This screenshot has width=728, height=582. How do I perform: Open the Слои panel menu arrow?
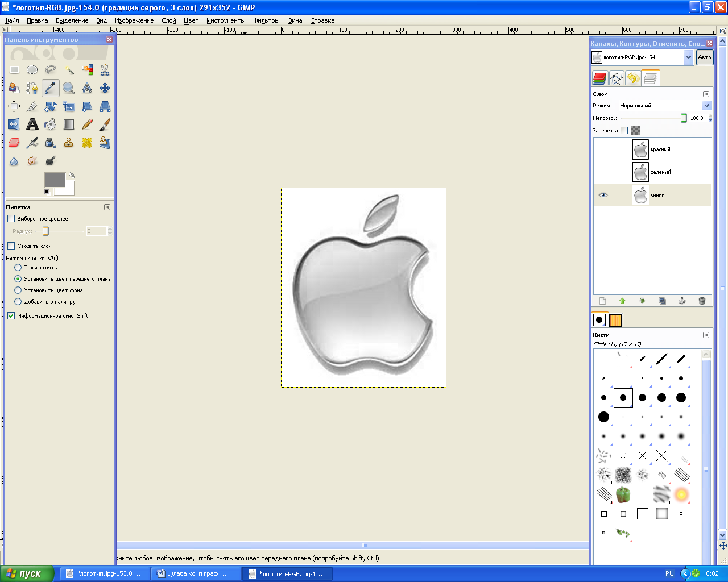pos(706,94)
